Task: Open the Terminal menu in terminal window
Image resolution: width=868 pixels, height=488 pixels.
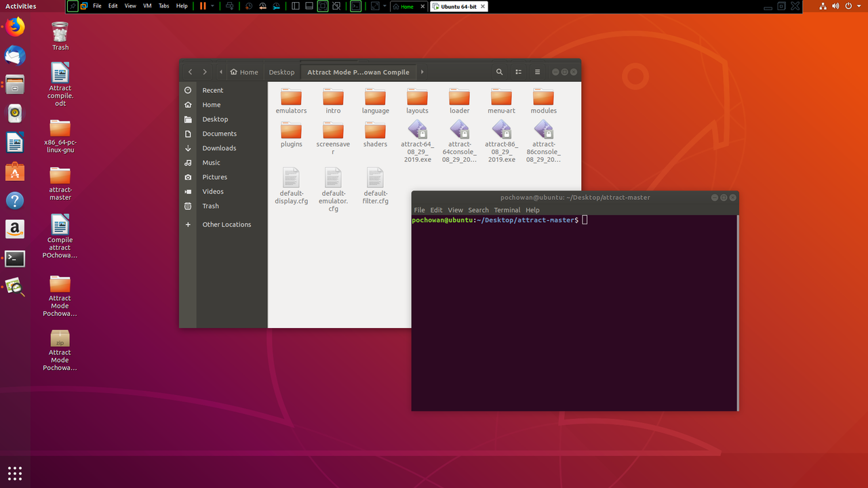Action: pos(507,210)
